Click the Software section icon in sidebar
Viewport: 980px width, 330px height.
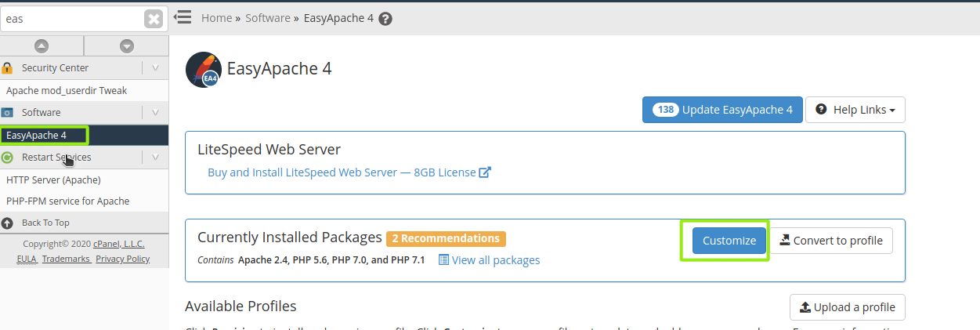pyautogui.click(x=7, y=113)
